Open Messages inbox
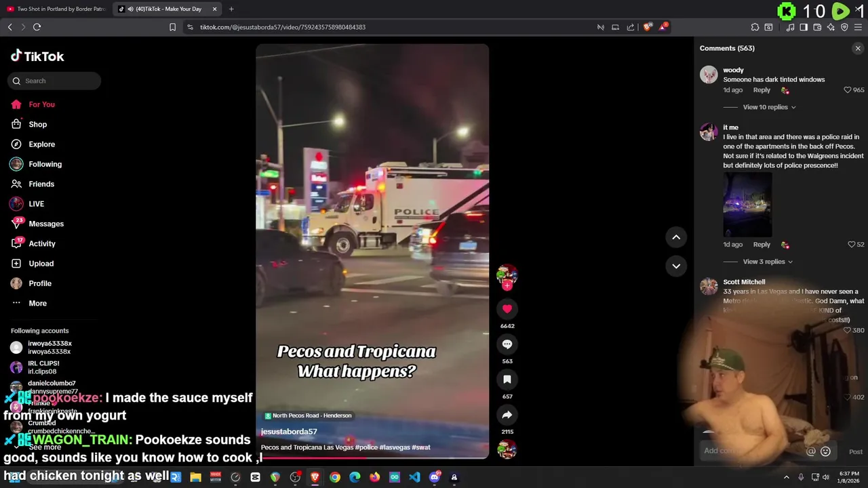 point(45,224)
